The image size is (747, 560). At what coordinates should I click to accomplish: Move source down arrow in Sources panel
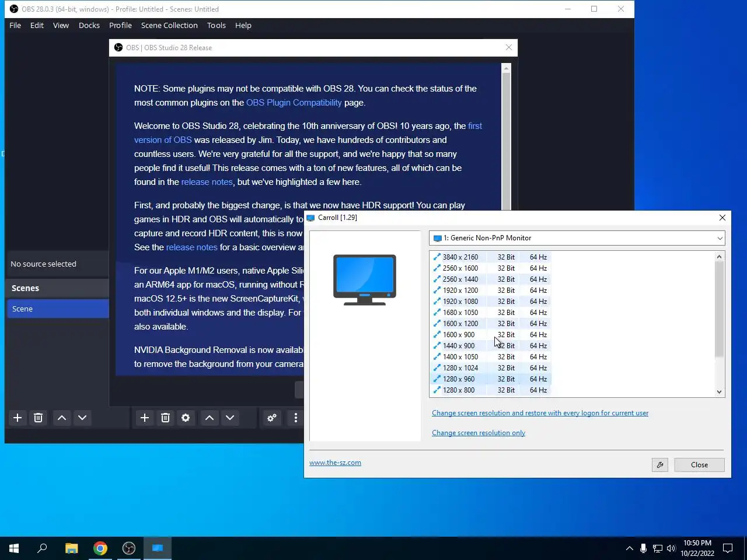230,418
